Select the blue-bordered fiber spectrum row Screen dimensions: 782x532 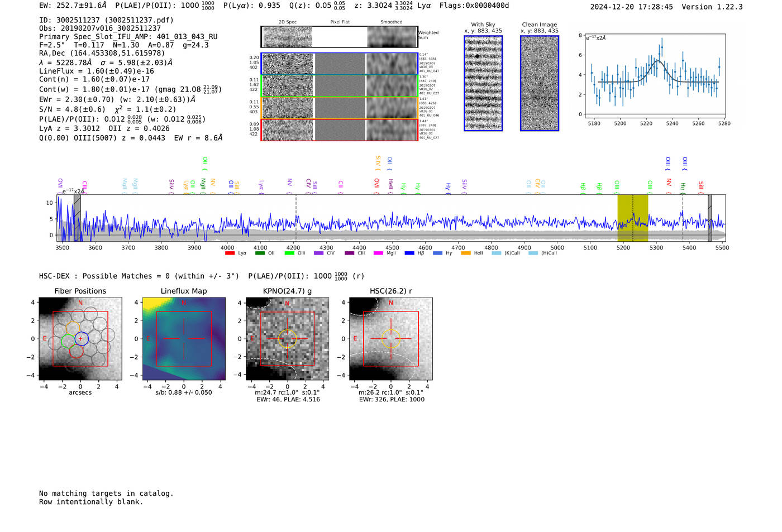point(339,64)
